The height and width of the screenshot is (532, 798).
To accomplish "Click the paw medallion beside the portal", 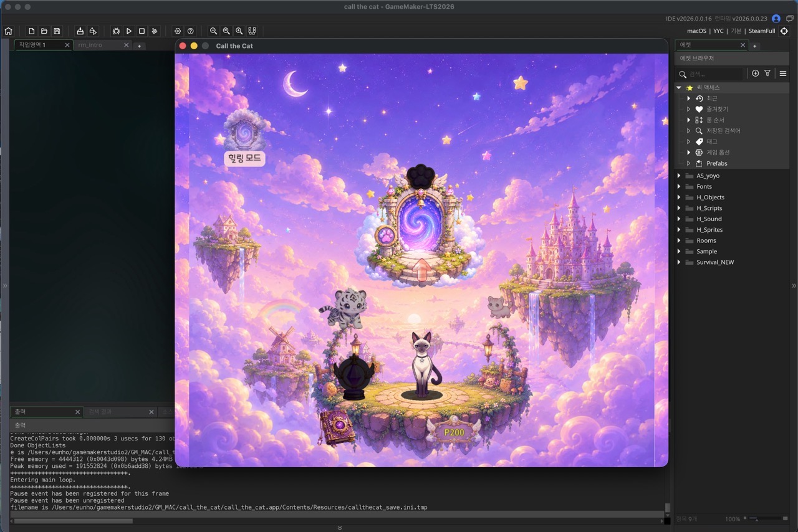I will tap(387, 237).
